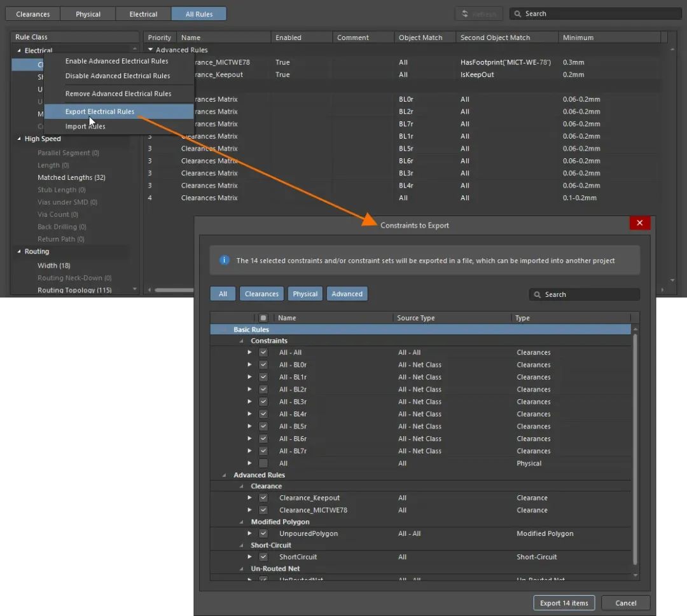
Task: Click the rules table's horizontal scrollbar thumb
Action: 174,290
